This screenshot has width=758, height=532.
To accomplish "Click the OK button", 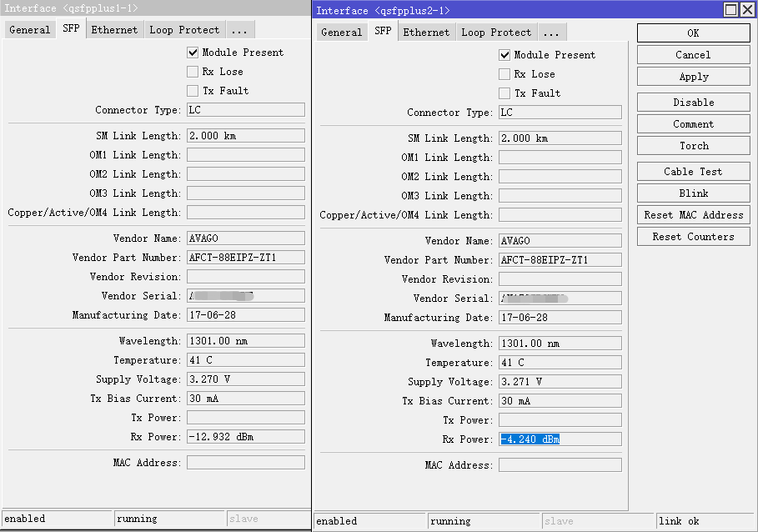I will click(x=693, y=33).
